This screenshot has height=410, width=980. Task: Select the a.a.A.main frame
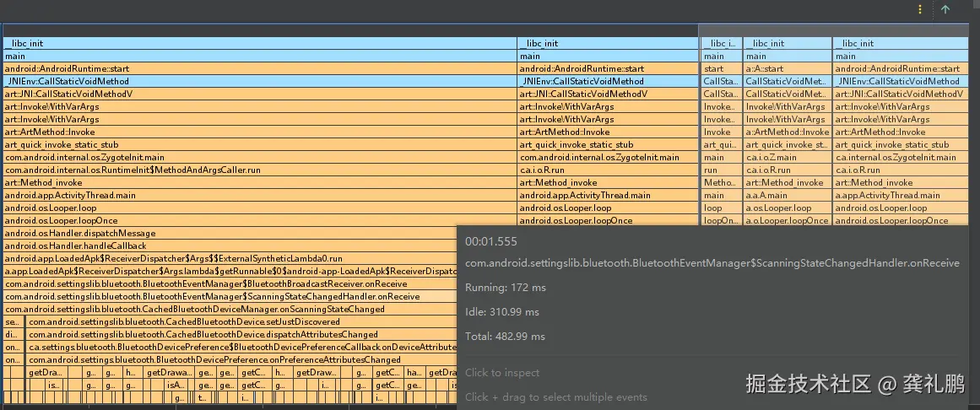788,196
